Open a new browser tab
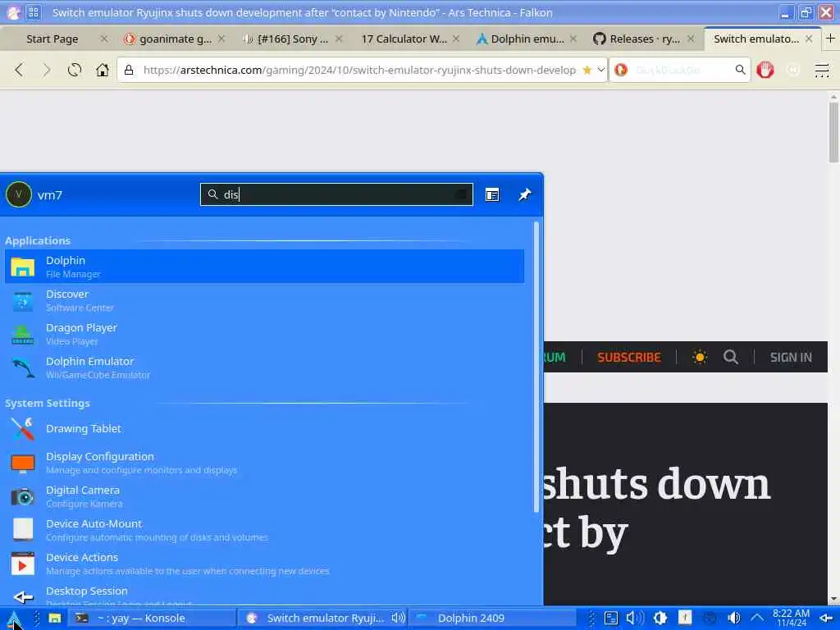Screen dimensions: 840x630 coord(830,39)
